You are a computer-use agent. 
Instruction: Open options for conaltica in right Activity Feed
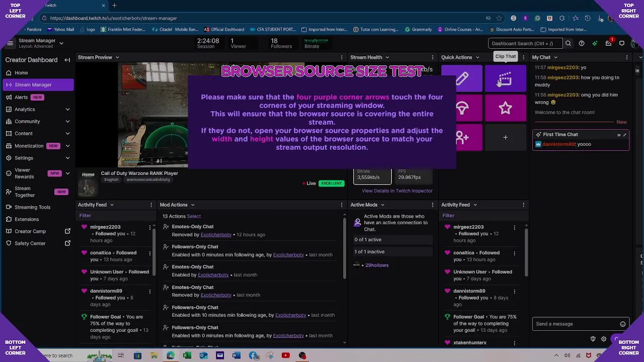pyautogui.click(x=514, y=253)
